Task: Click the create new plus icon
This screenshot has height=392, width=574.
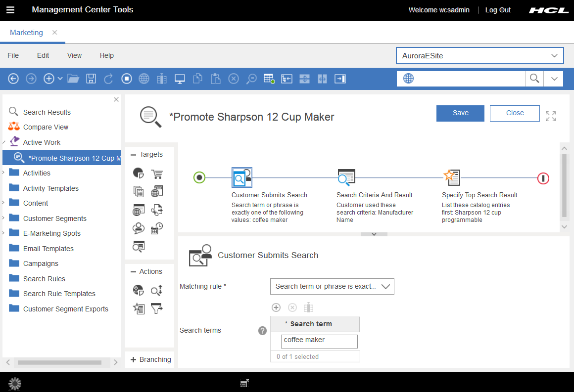Action: click(x=48, y=79)
